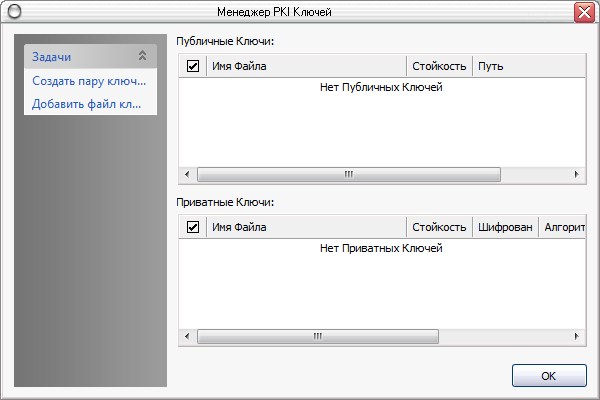Sort private keys by Стойкость column
Screen dimensions: 600x400
439,227
